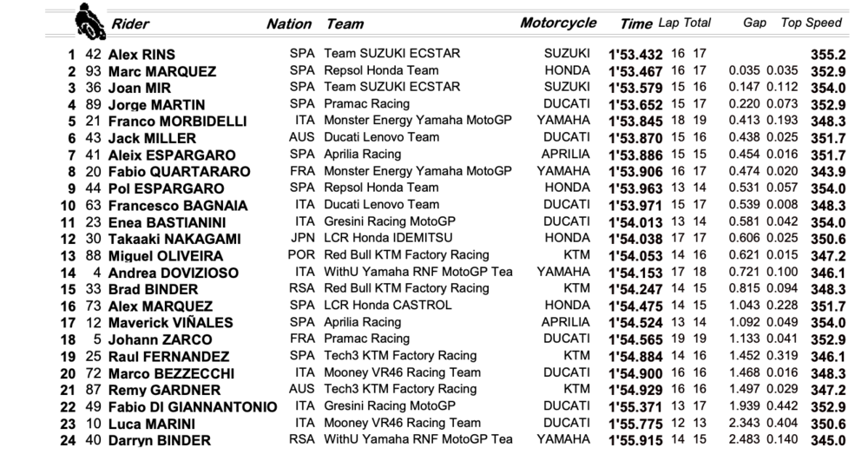
Task: Select Fabio QUARTARARO row name
Action: 180,172
